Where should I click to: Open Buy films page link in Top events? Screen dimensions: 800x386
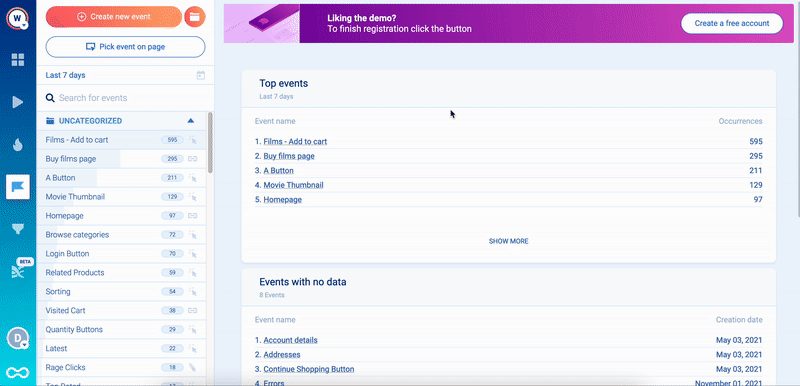coord(289,156)
